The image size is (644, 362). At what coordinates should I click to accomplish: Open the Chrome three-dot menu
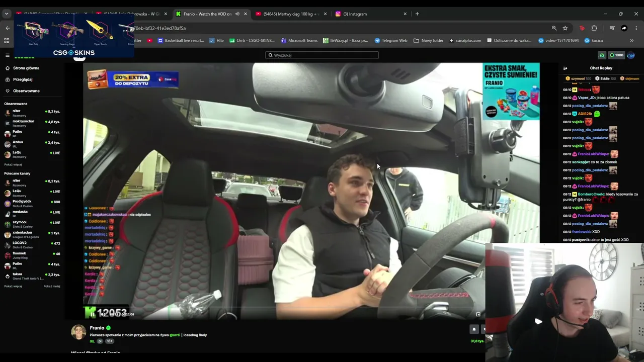pos(636,28)
